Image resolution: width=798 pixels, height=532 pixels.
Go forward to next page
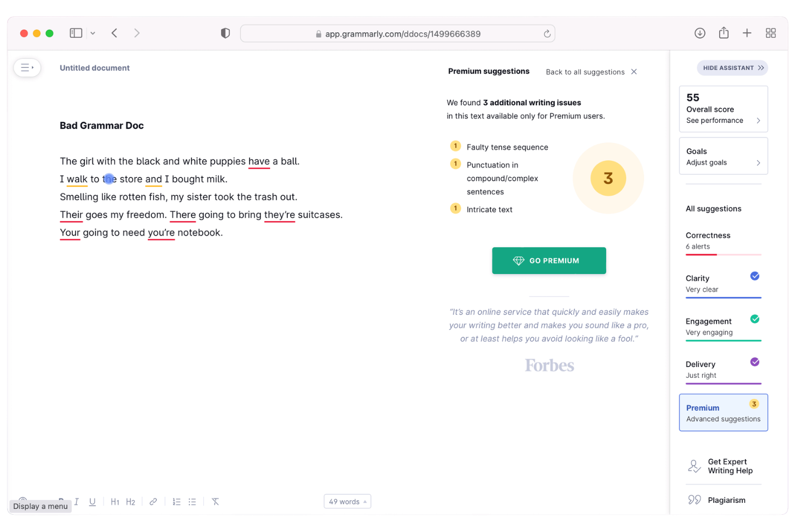137,33
